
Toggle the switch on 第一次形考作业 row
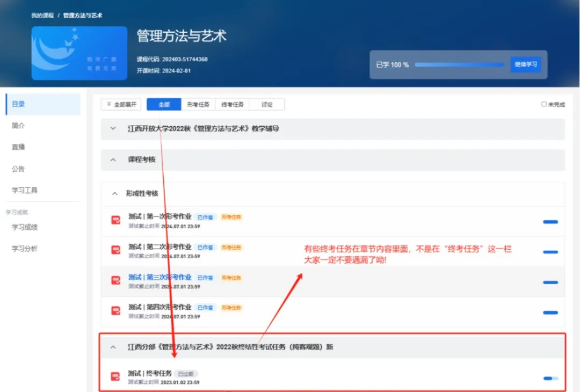tap(550, 221)
